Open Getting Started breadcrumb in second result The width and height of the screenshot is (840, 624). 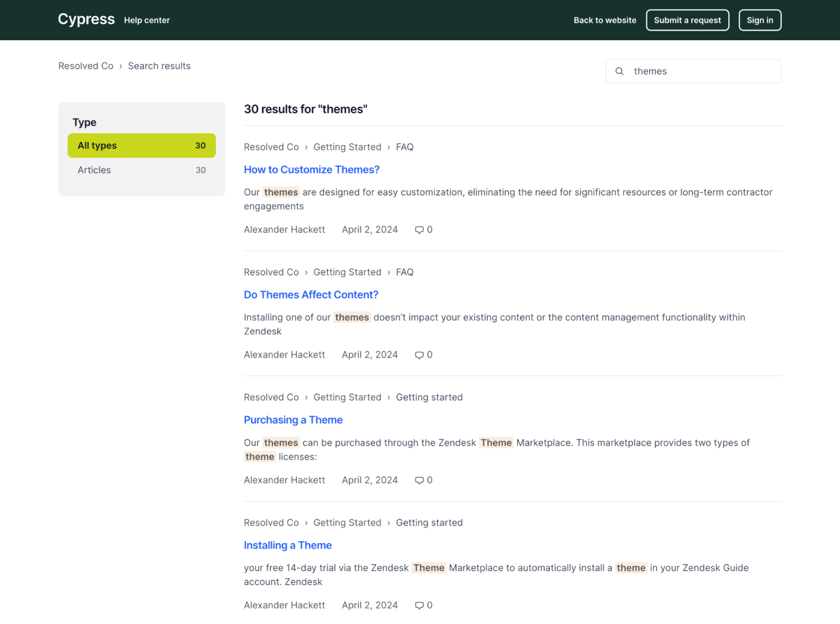(347, 272)
